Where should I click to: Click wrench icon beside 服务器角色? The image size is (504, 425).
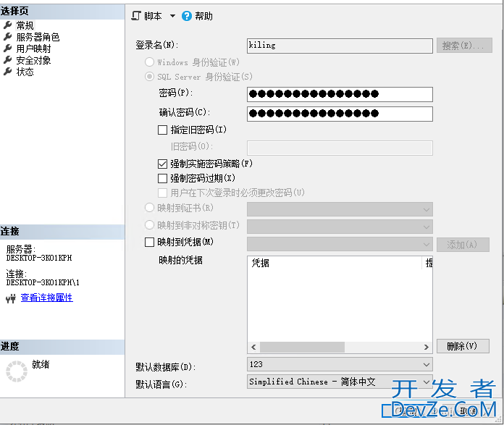pyautogui.click(x=8, y=37)
